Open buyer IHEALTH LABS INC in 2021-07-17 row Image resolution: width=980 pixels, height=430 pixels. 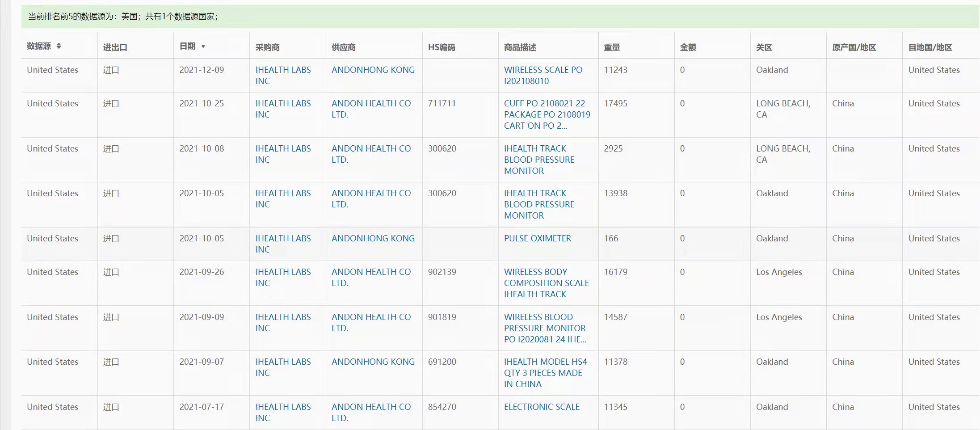pos(283,413)
